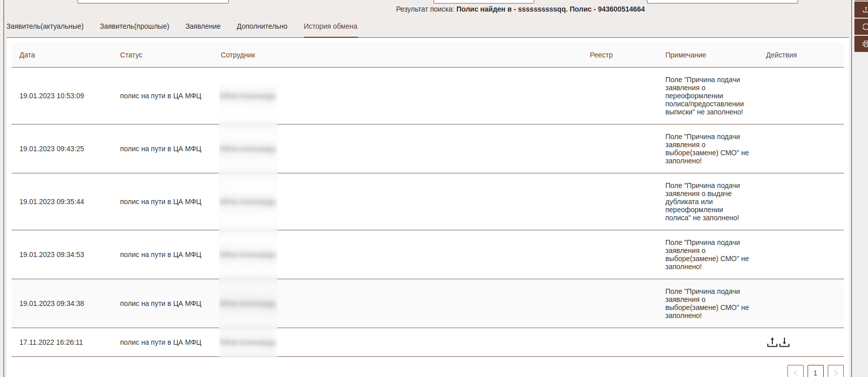Click the brown upload button in right sidebar
868x377 pixels.
click(x=862, y=10)
